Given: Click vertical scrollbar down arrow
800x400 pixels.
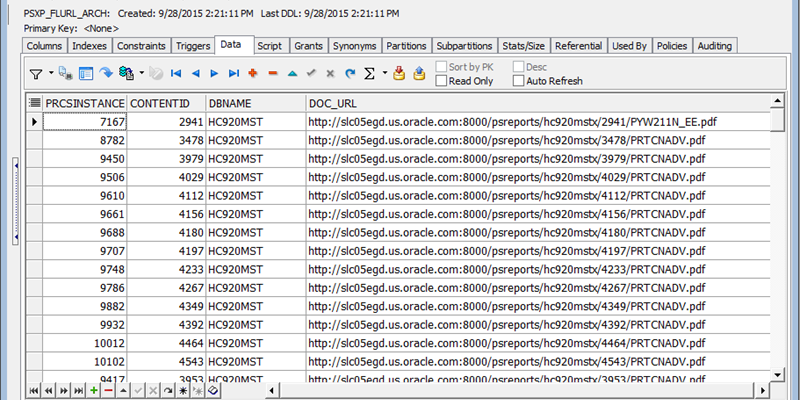Looking at the screenshot, I should 777,375.
